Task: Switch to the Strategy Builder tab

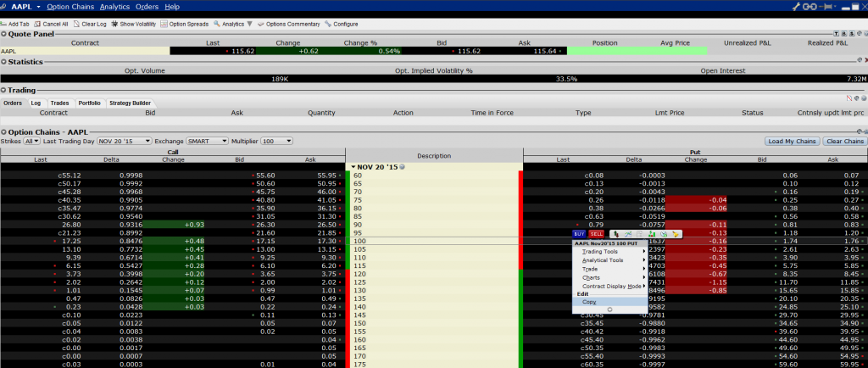Action: point(130,103)
